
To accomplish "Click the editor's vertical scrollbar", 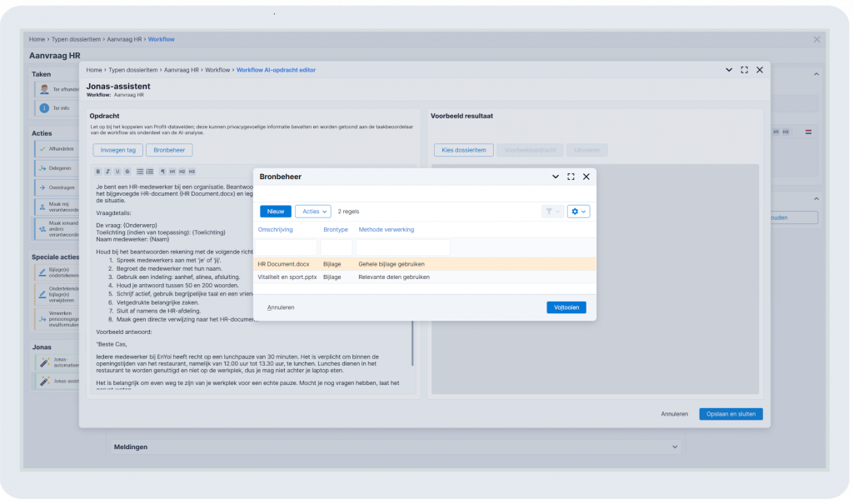I will tap(412, 343).
